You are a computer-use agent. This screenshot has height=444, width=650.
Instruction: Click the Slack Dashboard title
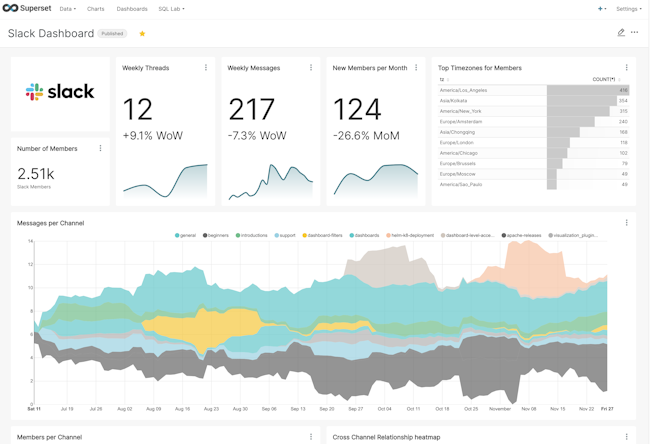tap(51, 33)
